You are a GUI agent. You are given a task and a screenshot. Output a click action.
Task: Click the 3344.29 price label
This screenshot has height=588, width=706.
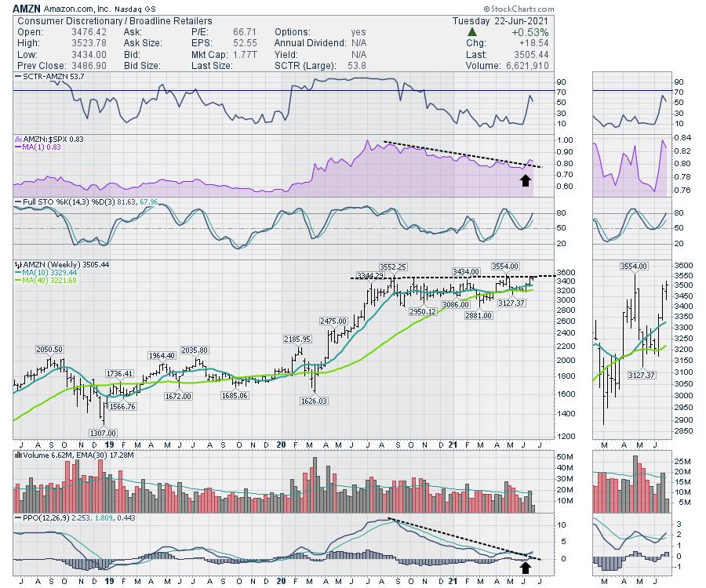click(x=369, y=275)
